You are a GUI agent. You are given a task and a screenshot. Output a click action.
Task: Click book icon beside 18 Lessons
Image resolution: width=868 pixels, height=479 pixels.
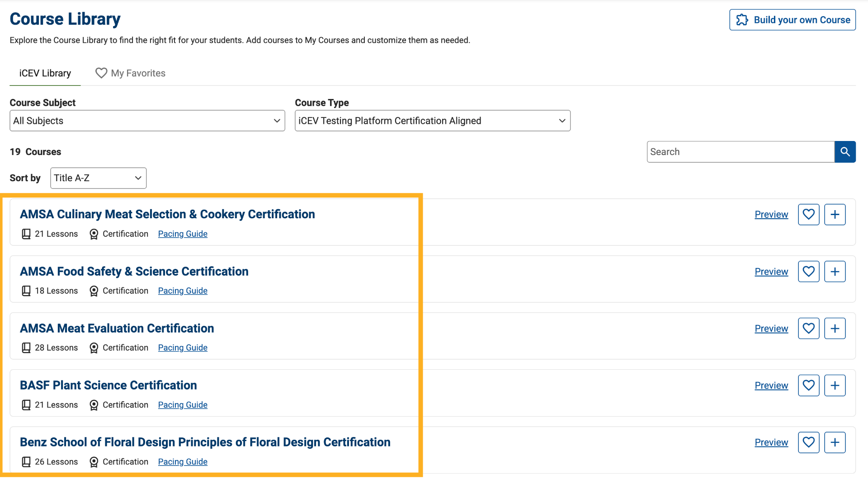click(x=26, y=291)
